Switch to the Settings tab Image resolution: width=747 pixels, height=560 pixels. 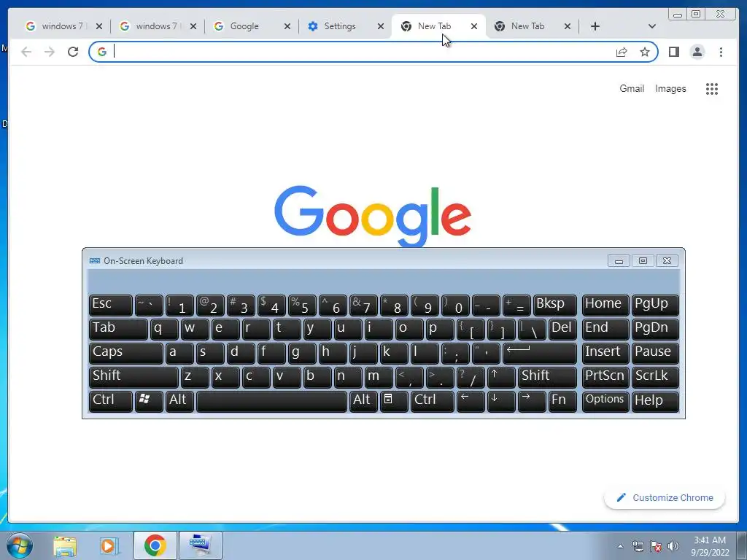point(340,26)
